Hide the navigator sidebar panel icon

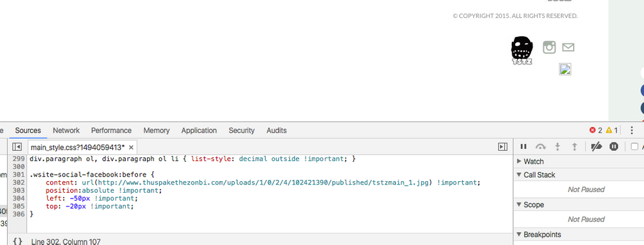pyautogui.click(x=17, y=147)
